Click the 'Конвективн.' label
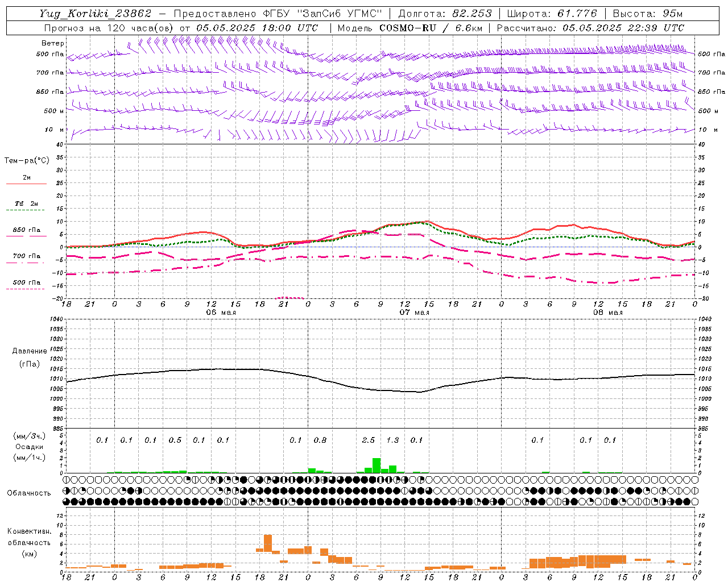Viewport: 728px width, 582px height. (x=29, y=531)
